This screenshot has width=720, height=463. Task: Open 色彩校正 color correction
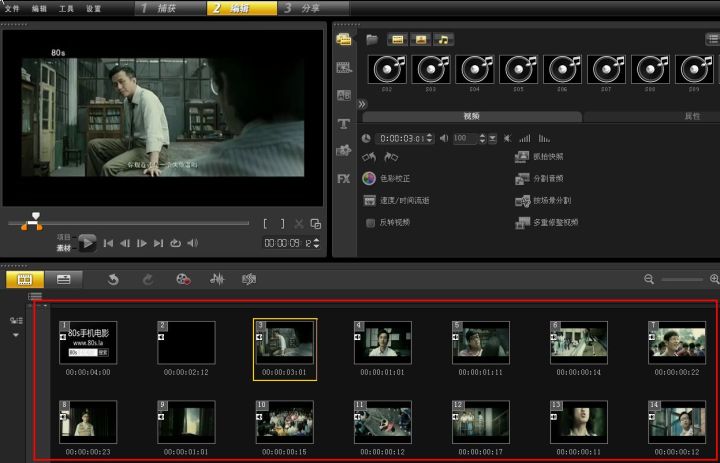point(386,178)
